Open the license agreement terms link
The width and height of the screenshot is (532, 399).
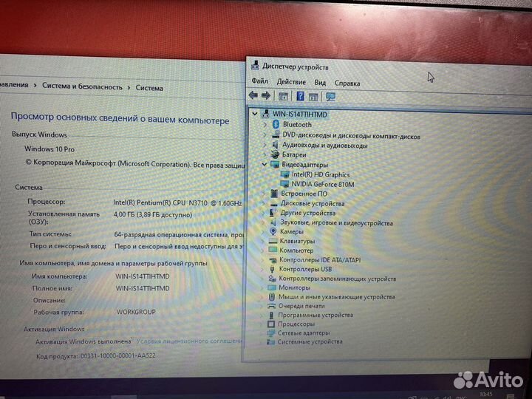[x=189, y=341]
